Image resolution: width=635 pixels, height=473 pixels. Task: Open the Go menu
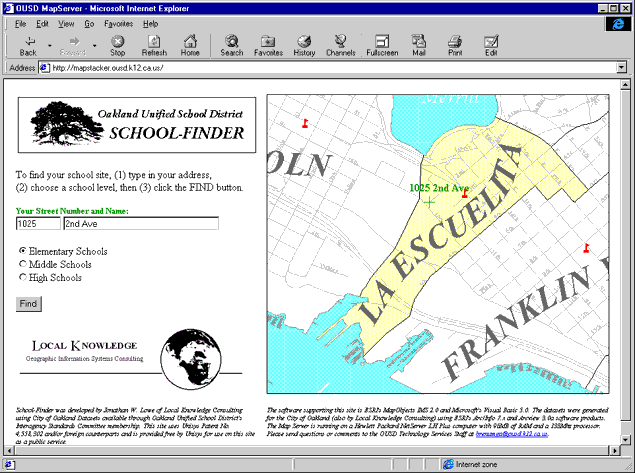[x=89, y=24]
